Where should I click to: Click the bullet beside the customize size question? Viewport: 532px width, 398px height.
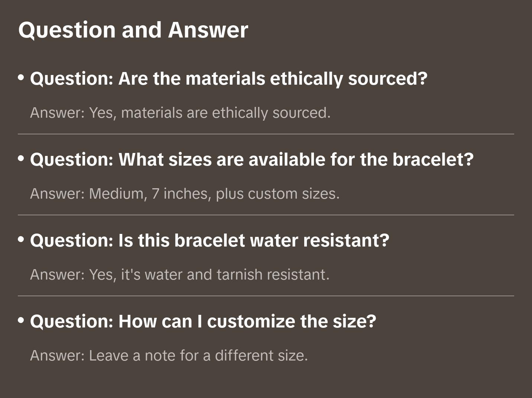tap(21, 320)
